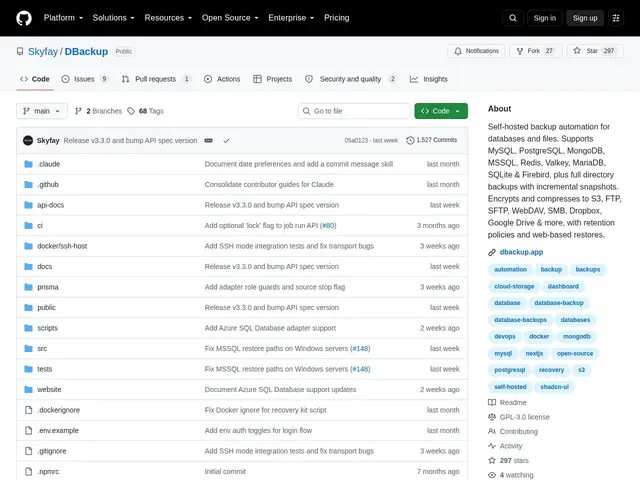Open the website folder
640x480 pixels.
click(x=49, y=389)
